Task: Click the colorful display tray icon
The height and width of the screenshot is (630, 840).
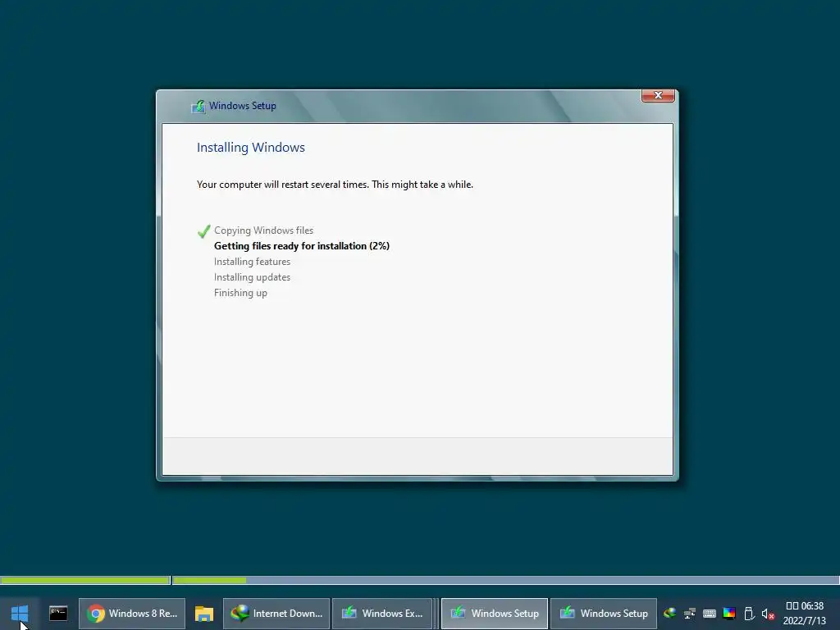Action: click(729, 614)
